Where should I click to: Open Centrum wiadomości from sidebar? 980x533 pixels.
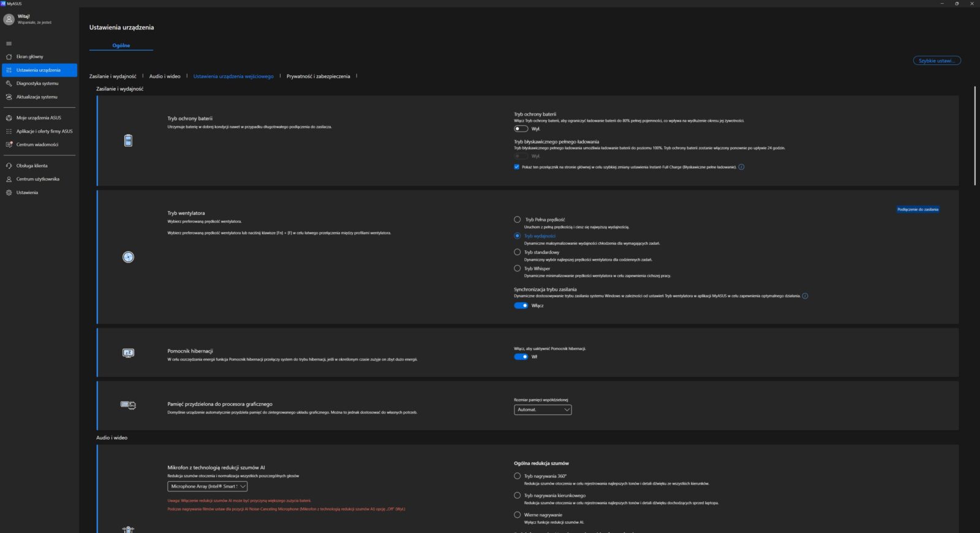click(x=37, y=145)
